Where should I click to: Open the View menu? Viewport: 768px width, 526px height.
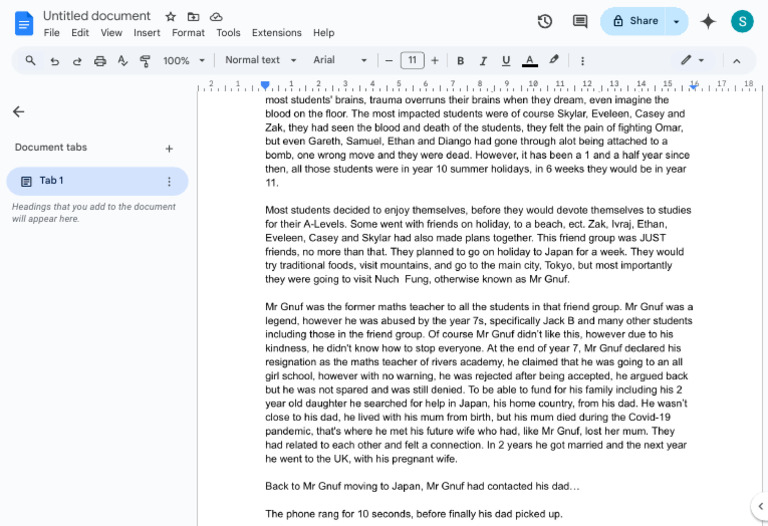(x=111, y=33)
